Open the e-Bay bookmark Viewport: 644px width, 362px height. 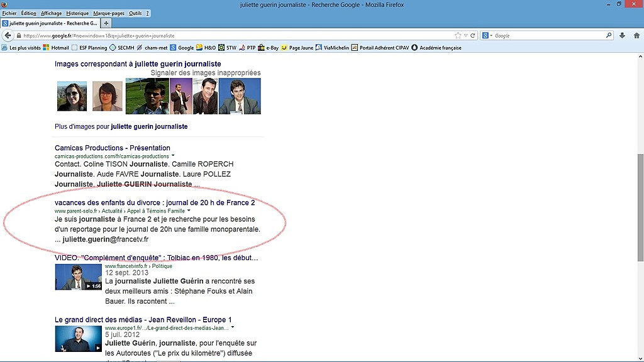[268, 48]
